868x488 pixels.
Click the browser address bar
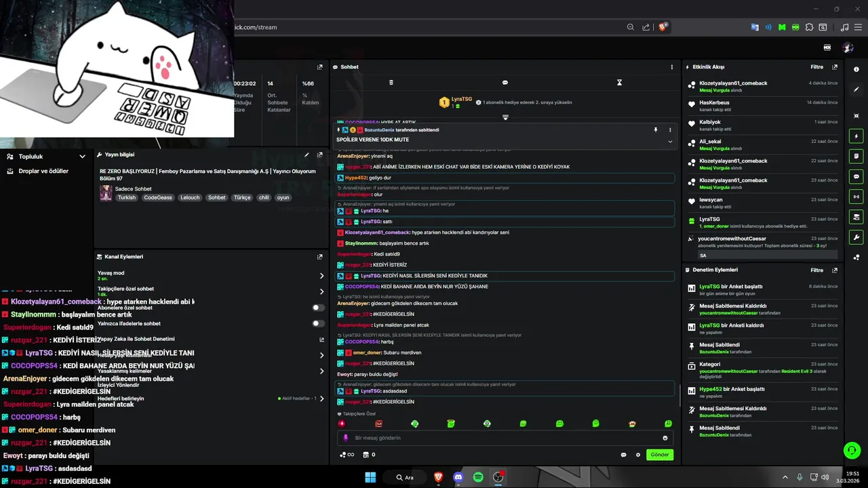click(x=427, y=27)
